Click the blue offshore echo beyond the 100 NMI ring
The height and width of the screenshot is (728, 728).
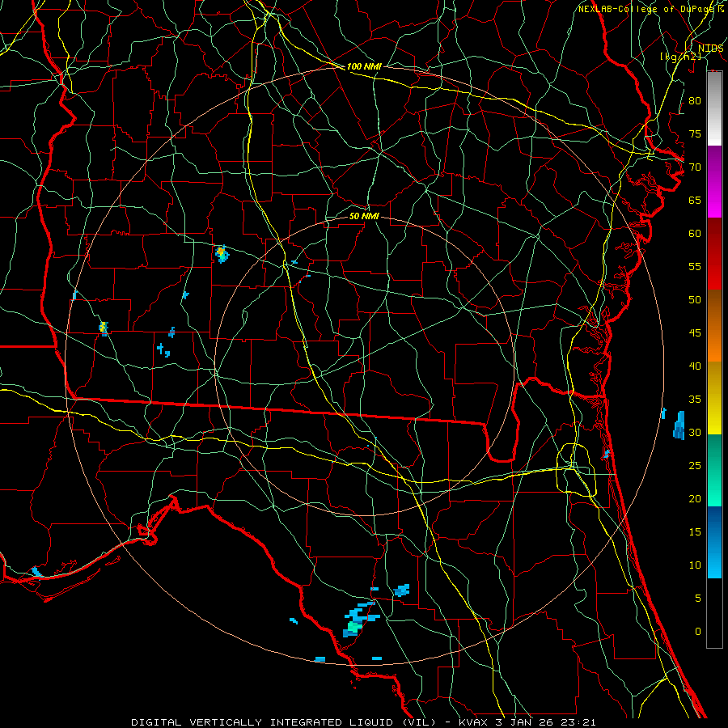click(x=679, y=425)
